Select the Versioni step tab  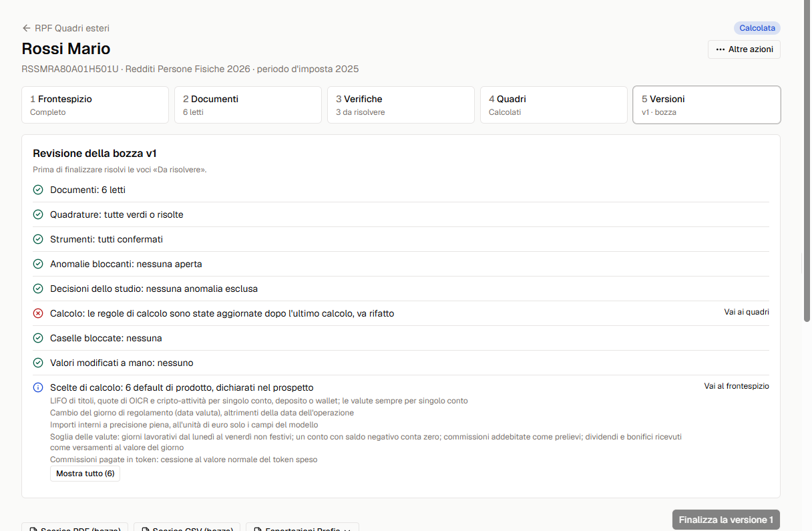(706, 105)
